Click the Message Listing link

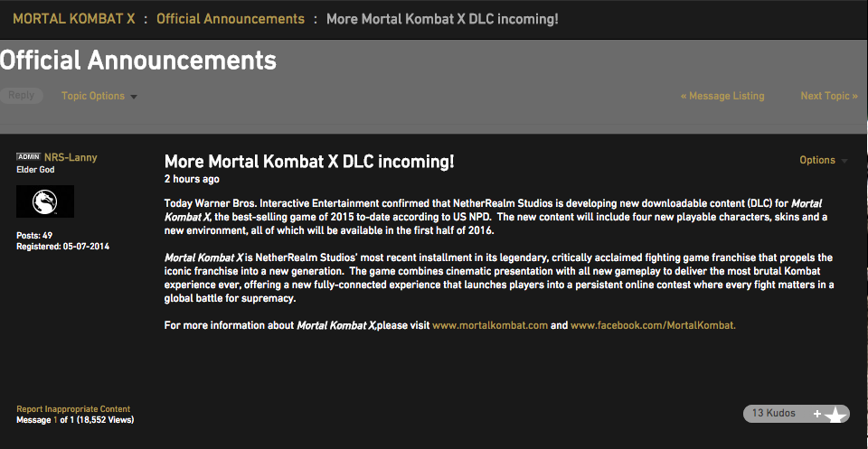[722, 96]
